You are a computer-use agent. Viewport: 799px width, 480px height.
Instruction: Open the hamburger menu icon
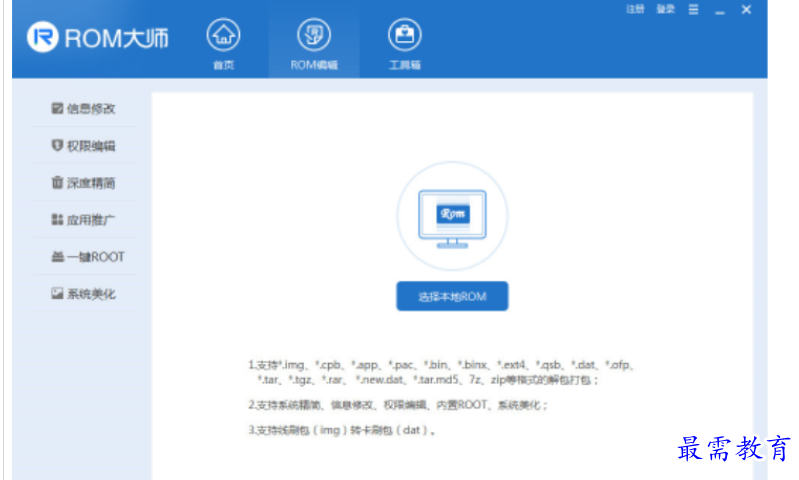[x=694, y=9]
